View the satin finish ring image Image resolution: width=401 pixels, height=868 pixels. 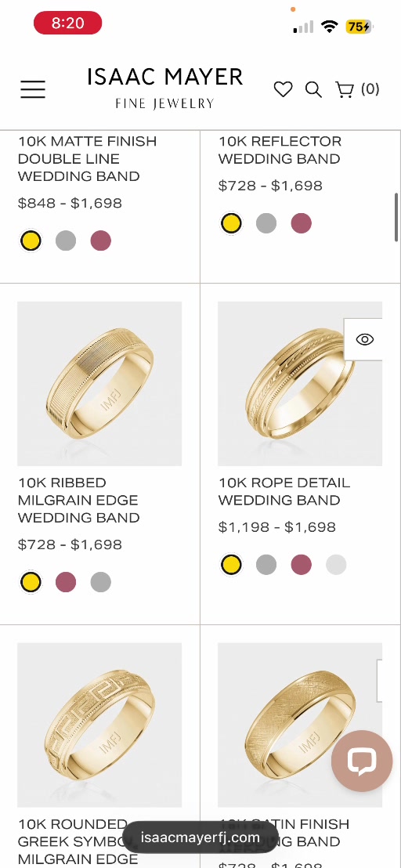(300, 725)
